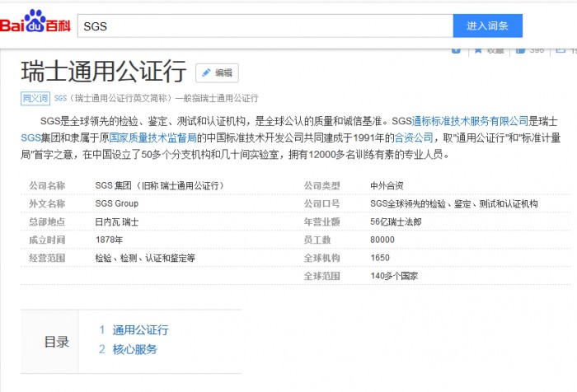Image resolution: width=577 pixels, height=392 pixels.
Task: Click the 同义词 tag
Action: click(35, 98)
